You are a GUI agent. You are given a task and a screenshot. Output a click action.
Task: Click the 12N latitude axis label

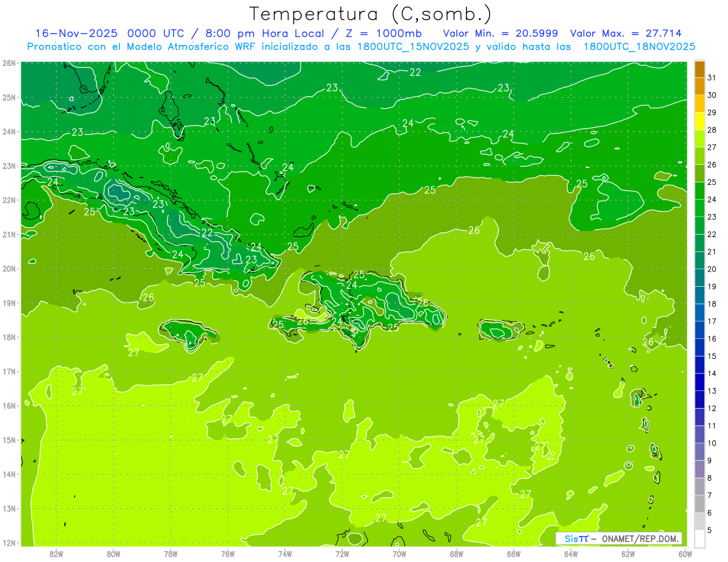click(9, 543)
